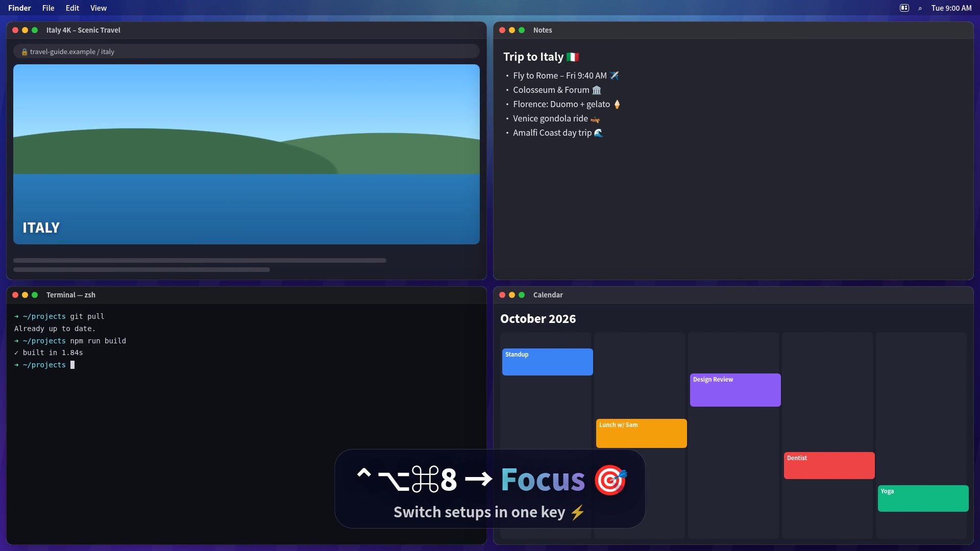980x551 pixels.
Task: Open the Control Center icon in menu bar
Action: tap(904, 8)
